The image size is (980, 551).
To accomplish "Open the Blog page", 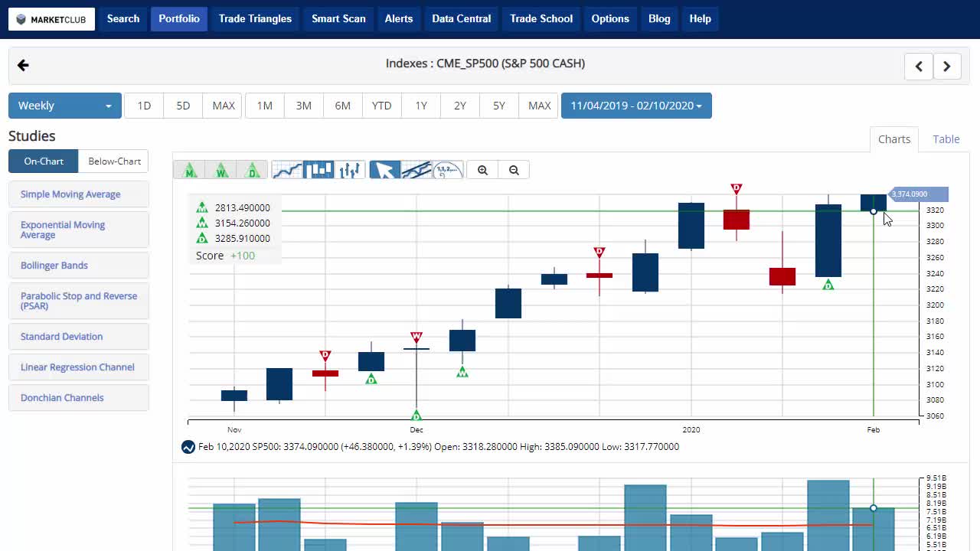I will [x=659, y=18].
